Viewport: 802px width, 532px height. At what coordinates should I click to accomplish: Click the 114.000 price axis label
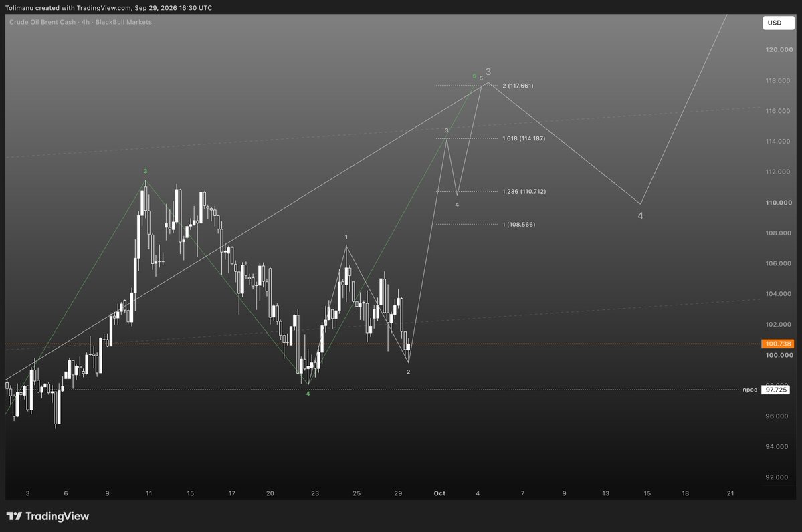click(x=779, y=142)
